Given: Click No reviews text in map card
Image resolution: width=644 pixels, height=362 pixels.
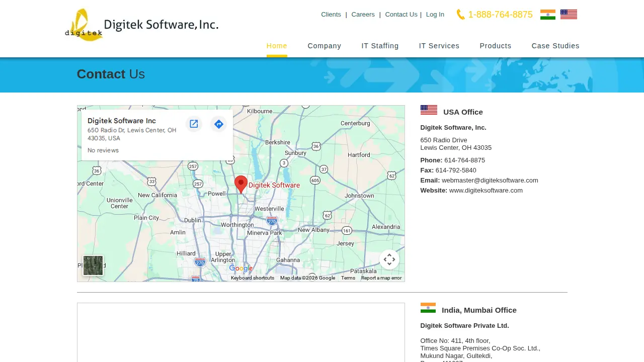Looking at the screenshot, I should click(103, 150).
